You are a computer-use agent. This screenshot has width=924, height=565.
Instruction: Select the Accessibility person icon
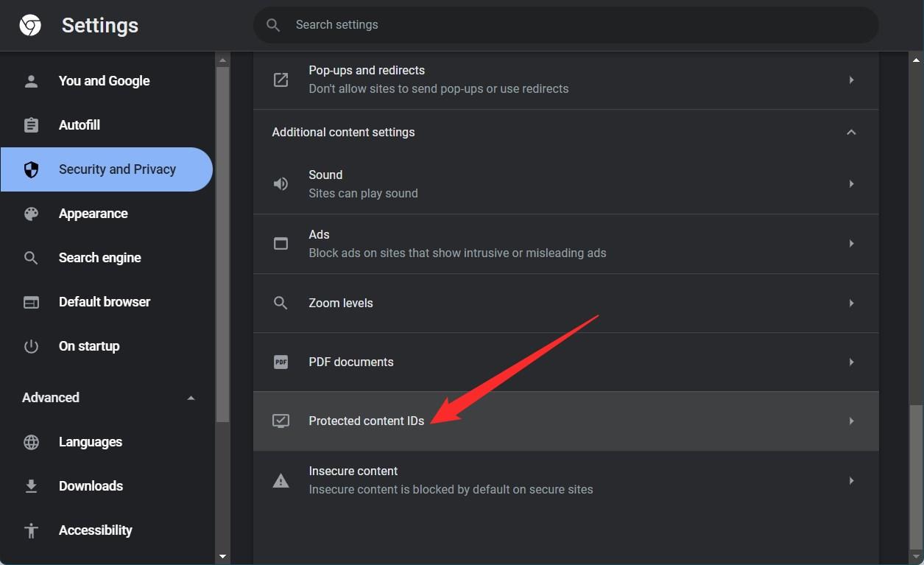[30, 530]
